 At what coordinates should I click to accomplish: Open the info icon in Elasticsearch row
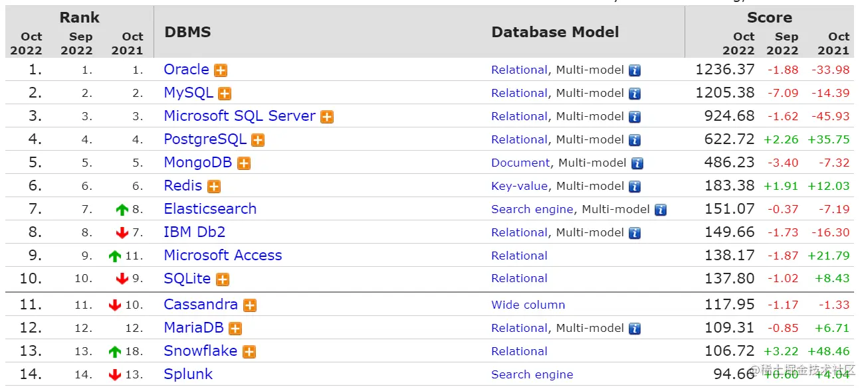pyautogui.click(x=660, y=210)
